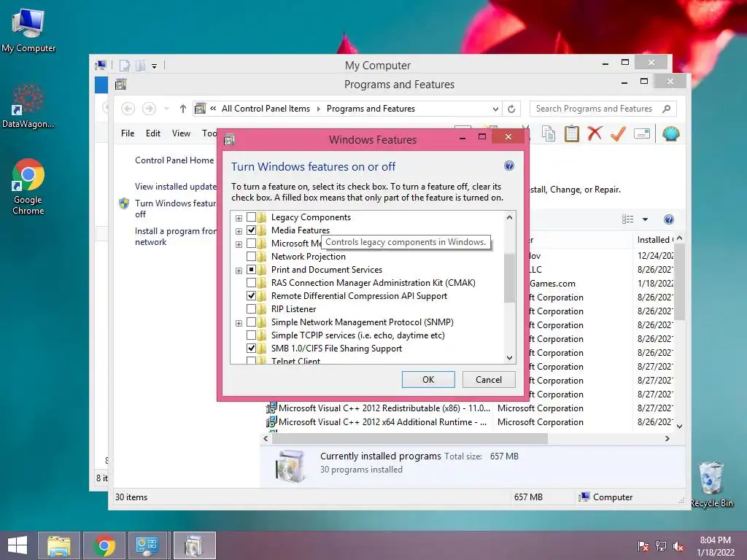Select the Recycle Bin desktop icon
This screenshot has height=560, width=747.
[x=711, y=484]
